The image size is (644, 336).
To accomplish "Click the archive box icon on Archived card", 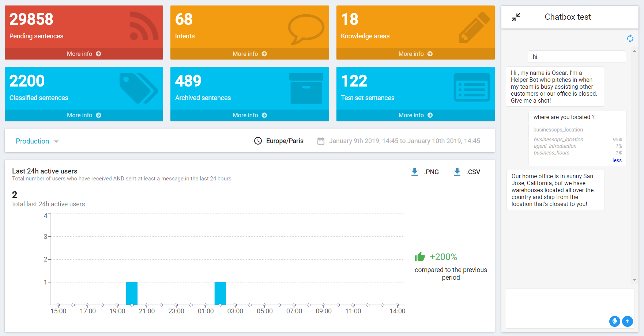I will pyautogui.click(x=306, y=88).
